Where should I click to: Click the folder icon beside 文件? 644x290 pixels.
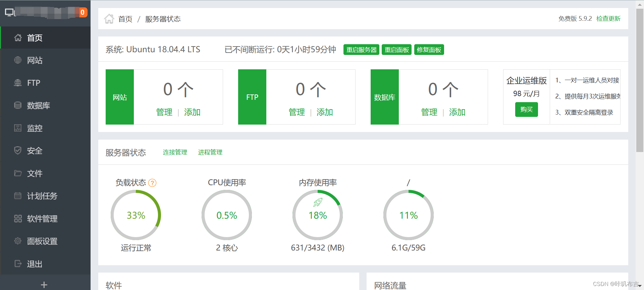pyautogui.click(x=18, y=173)
